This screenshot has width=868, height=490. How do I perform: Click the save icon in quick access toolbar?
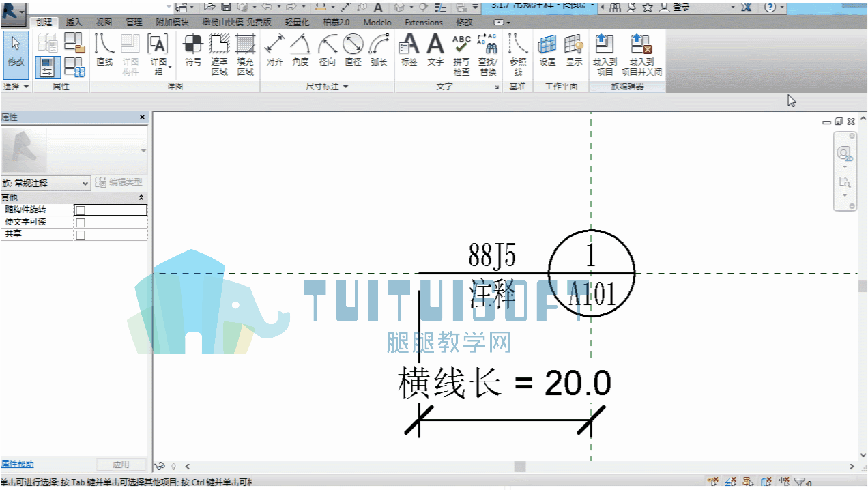[225, 7]
